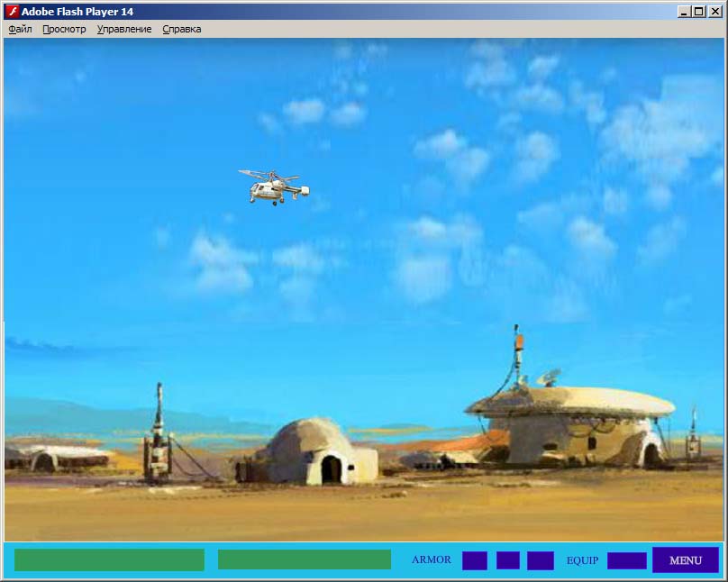Select the third ARMOR slot
728x582 pixels.
541,560
